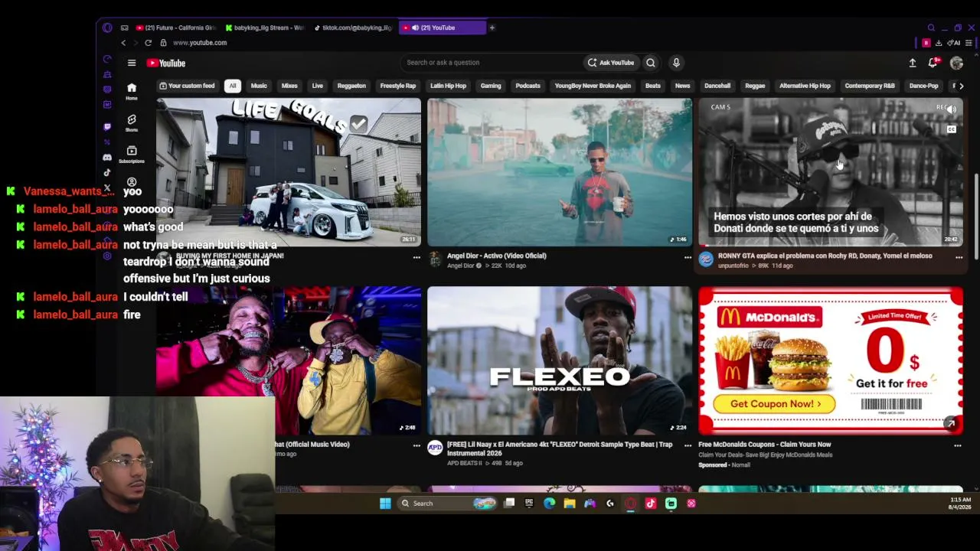This screenshot has height=551, width=980.
Task: Open Discord in the Opera GX sidebar
Action: [x=107, y=157]
